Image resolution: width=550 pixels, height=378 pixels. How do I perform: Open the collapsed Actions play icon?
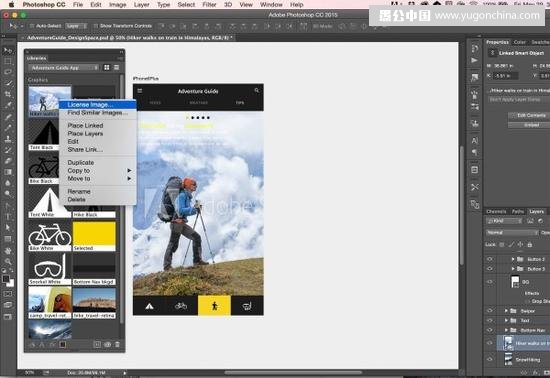[475, 60]
